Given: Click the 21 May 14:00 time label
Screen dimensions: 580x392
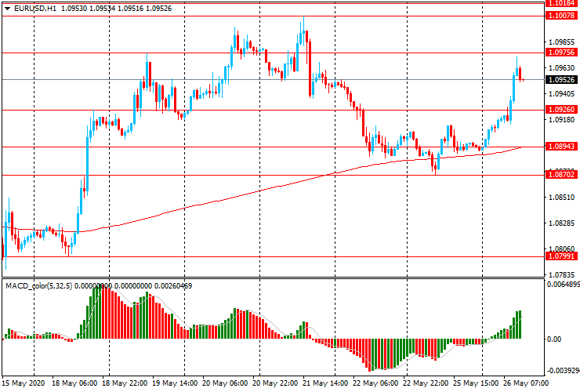Looking at the screenshot, I should [325, 383].
